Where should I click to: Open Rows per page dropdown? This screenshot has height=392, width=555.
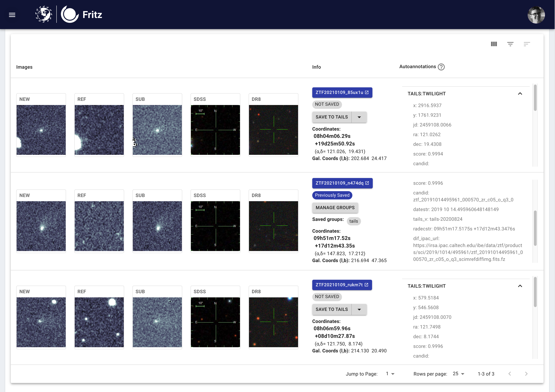[458, 374]
